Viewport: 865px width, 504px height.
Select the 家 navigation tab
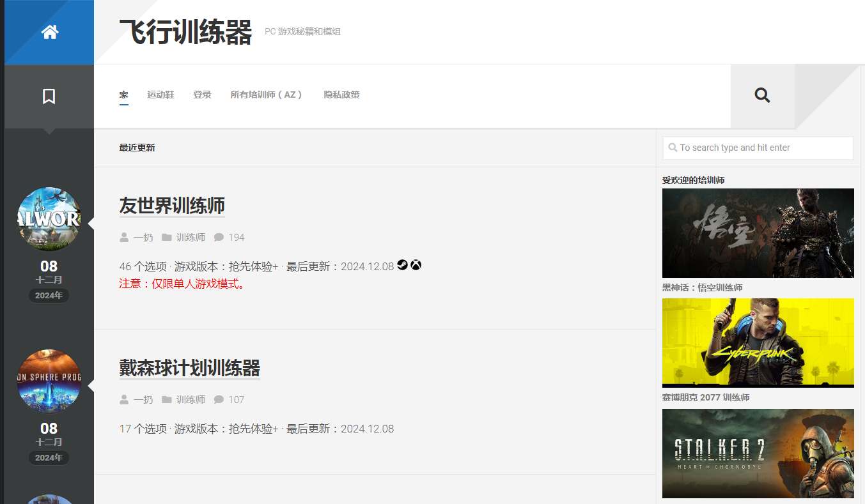click(x=123, y=95)
